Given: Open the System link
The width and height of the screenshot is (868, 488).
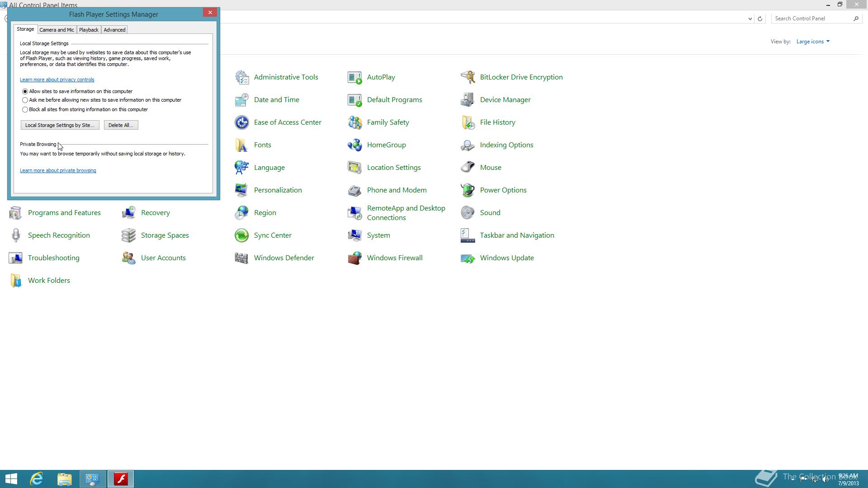Looking at the screenshot, I should point(378,235).
